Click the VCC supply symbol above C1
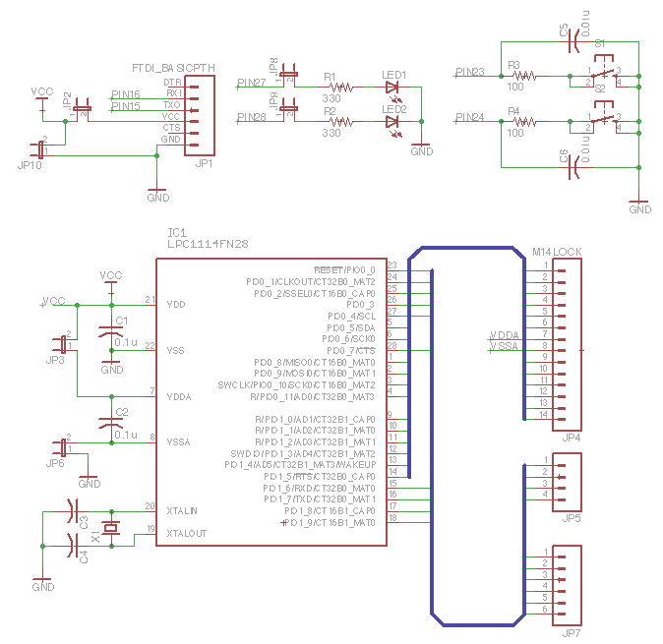Screen dimensions: 663x644 click(111, 281)
